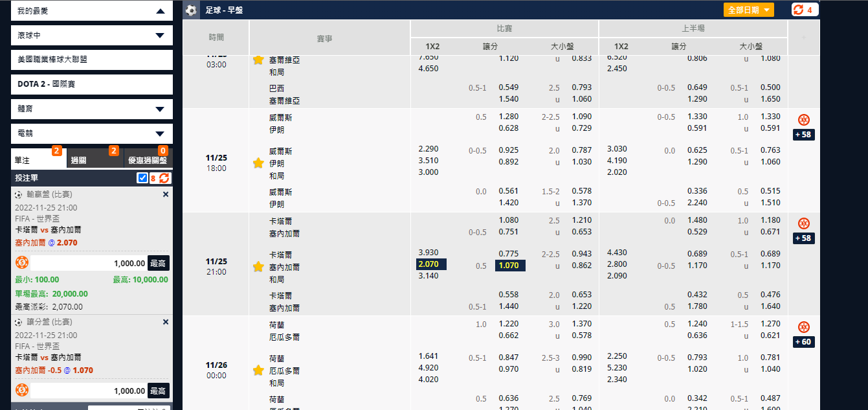The width and height of the screenshot is (868, 410).
Task: Open the 優惠過關盤 tab
Action: click(x=147, y=160)
